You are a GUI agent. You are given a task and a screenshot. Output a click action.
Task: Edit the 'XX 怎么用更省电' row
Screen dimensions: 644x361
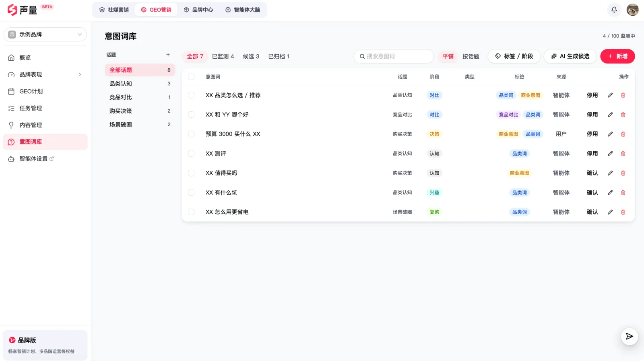coord(610,212)
